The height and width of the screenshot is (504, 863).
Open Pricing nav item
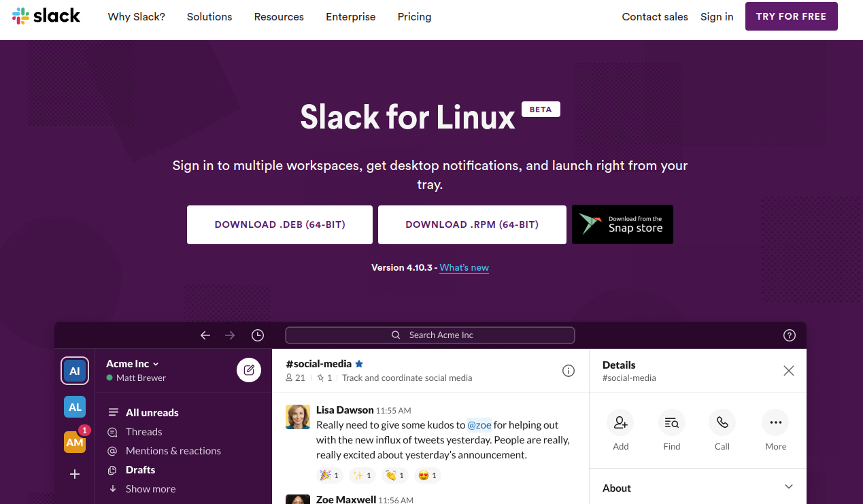tap(415, 17)
